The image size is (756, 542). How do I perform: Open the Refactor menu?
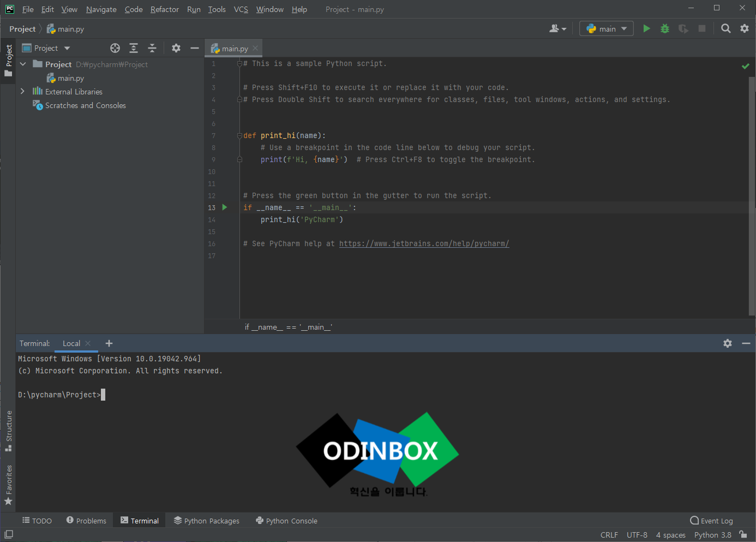[165, 9]
